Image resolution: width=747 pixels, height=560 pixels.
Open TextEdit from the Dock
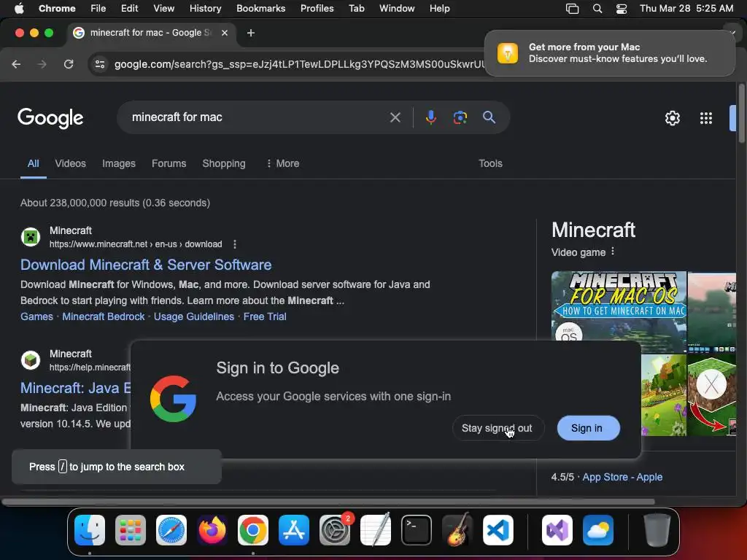(376, 530)
